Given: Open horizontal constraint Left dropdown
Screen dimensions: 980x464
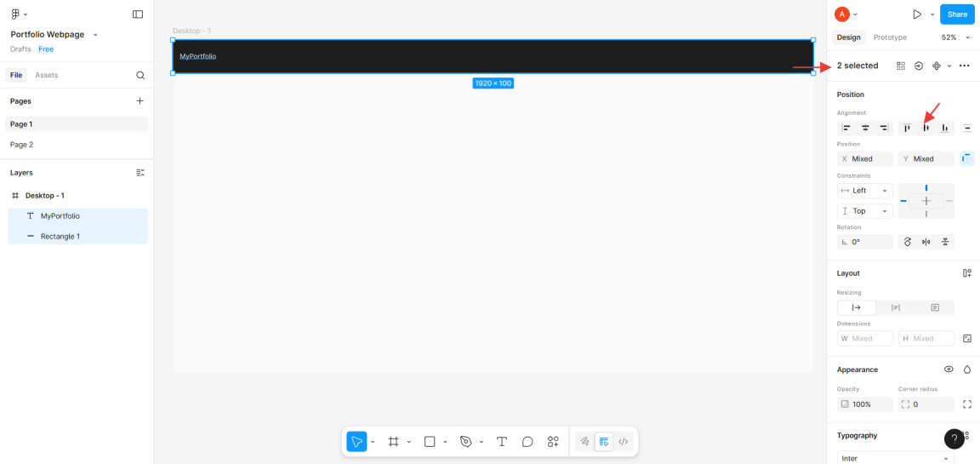Looking at the screenshot, I should pos(864,191).
